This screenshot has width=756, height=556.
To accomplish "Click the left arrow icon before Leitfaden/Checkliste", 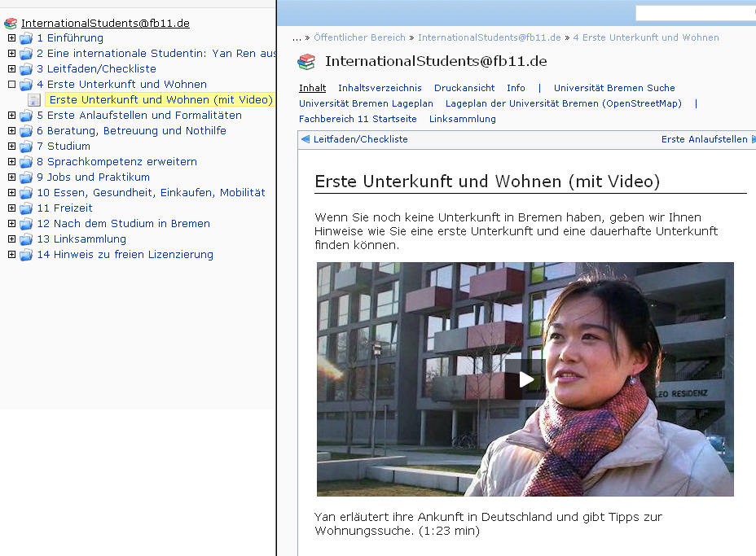I will point(305,139).
